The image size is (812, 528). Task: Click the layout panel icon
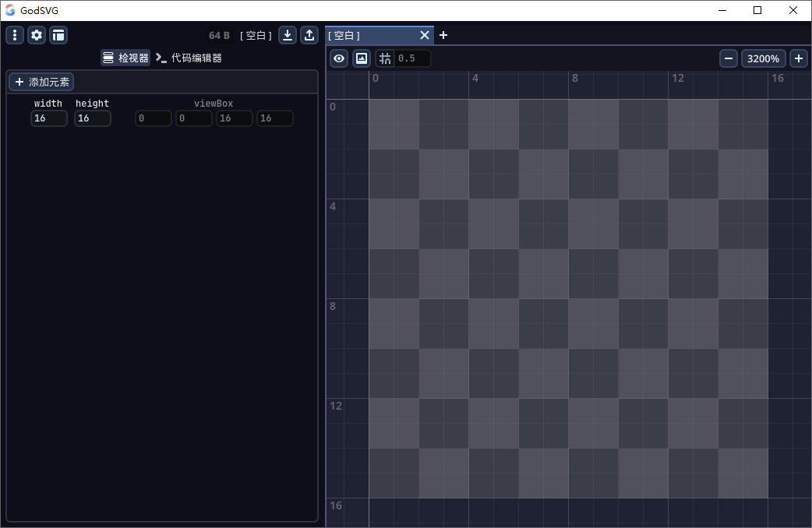pyautogui.click(x=58, y=35)
